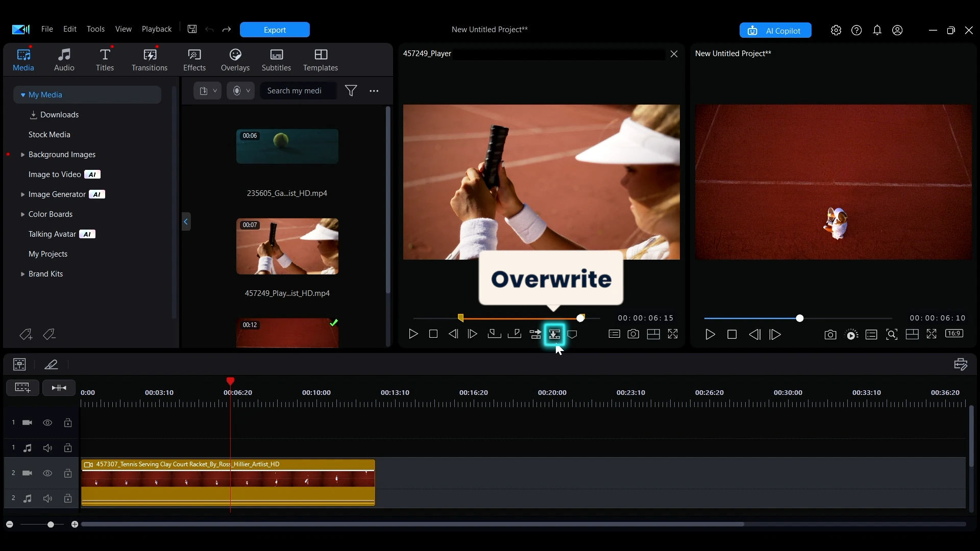Stop the project preview playback
Screen dimensions: 980x551
click(x=732, y=335)
